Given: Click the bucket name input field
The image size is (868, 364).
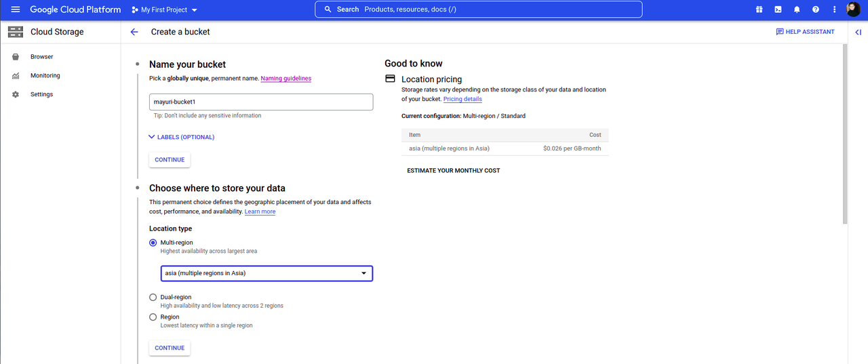Looking at the screenshot, I should [261, 102].
